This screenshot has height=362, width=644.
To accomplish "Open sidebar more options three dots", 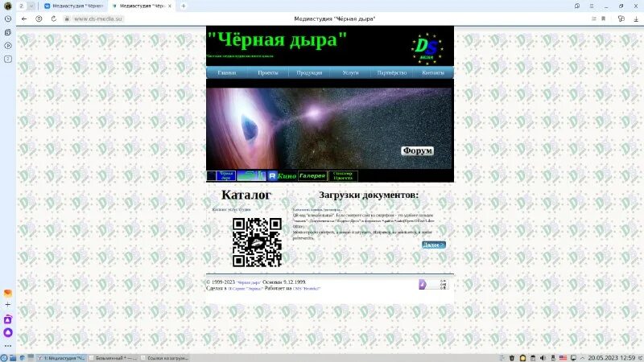I will 8,346.
